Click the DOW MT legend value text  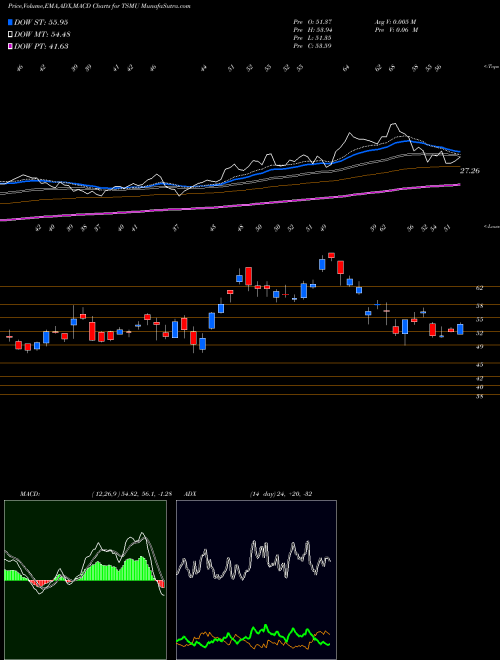(x=42, y=35)
